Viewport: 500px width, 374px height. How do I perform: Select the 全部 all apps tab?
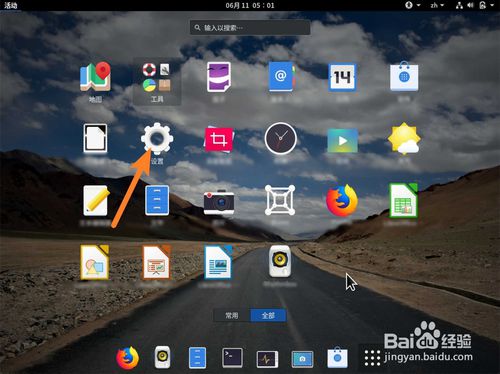point(268,315)
